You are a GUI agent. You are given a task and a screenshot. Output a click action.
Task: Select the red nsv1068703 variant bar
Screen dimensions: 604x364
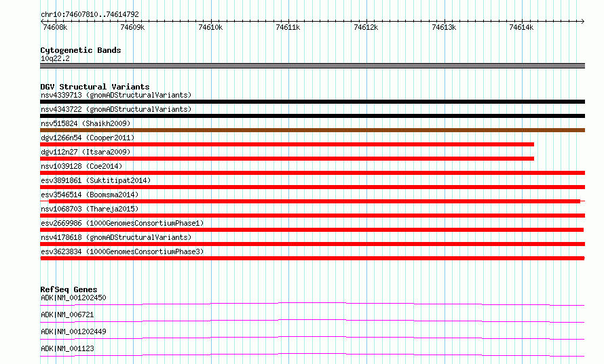pyautogui.click(x=312, y=216)
